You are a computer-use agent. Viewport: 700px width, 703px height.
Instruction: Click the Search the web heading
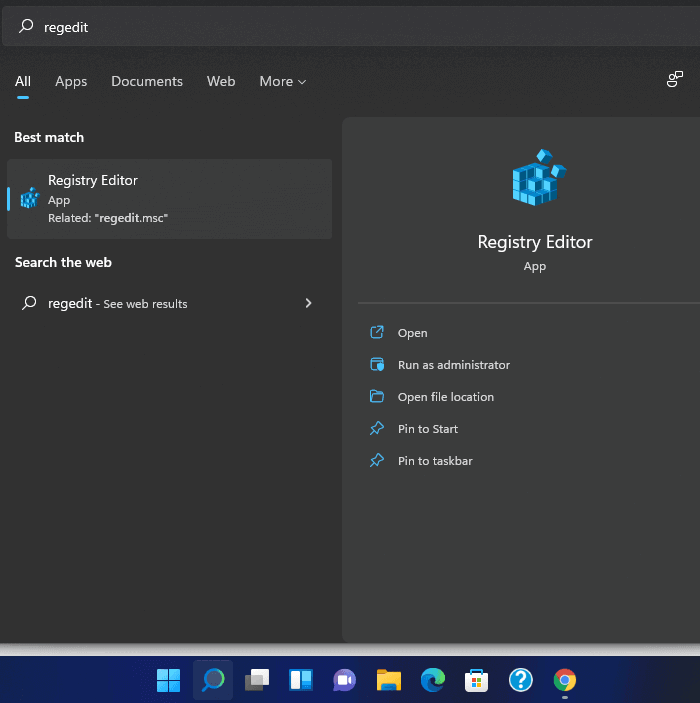click(x=63, y=262)
